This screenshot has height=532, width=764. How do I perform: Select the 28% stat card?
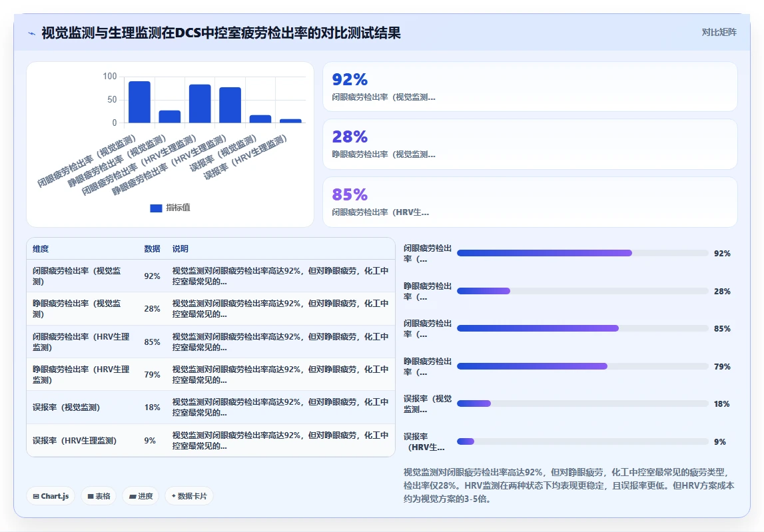(530, 144)
